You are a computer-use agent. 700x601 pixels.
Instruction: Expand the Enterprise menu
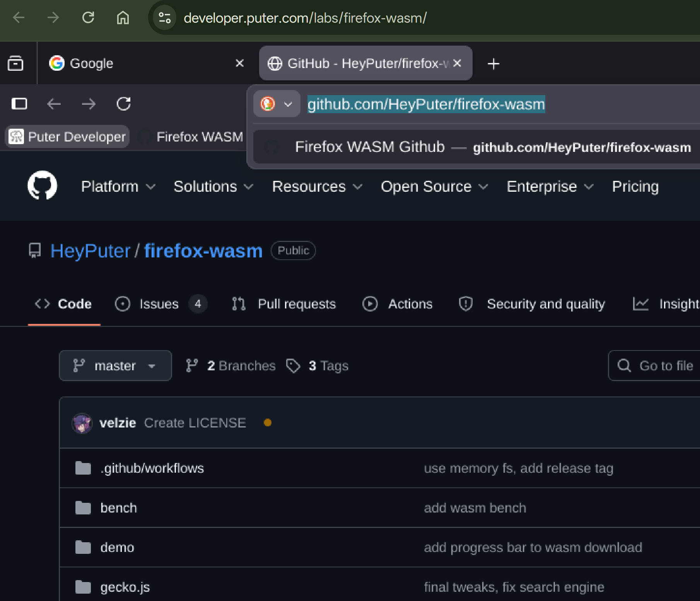550,187
